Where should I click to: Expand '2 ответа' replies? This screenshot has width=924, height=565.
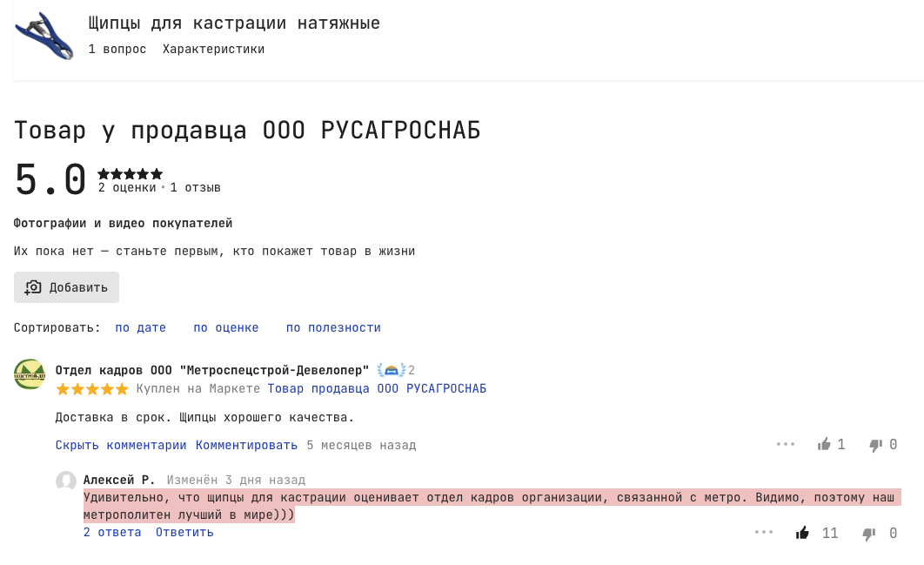[112, 532]
